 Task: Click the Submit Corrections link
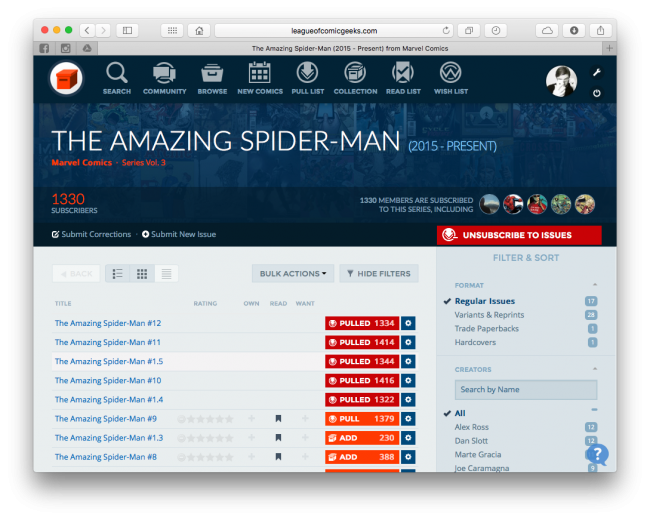(x=91, y=234)
